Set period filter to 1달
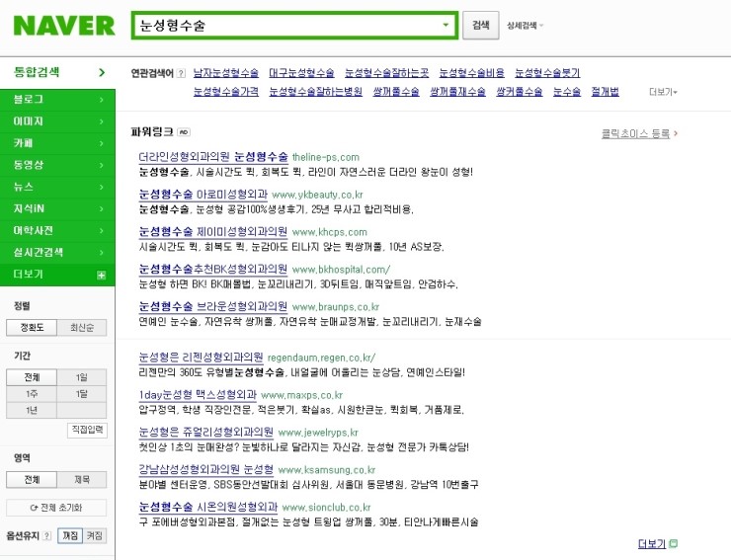 pyautogui.click(x=82, y=394)
